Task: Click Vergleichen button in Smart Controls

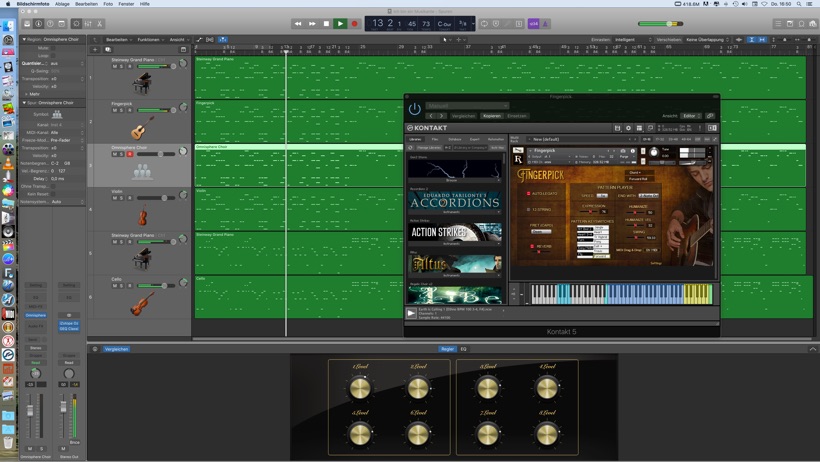Action: pos(117,349)
